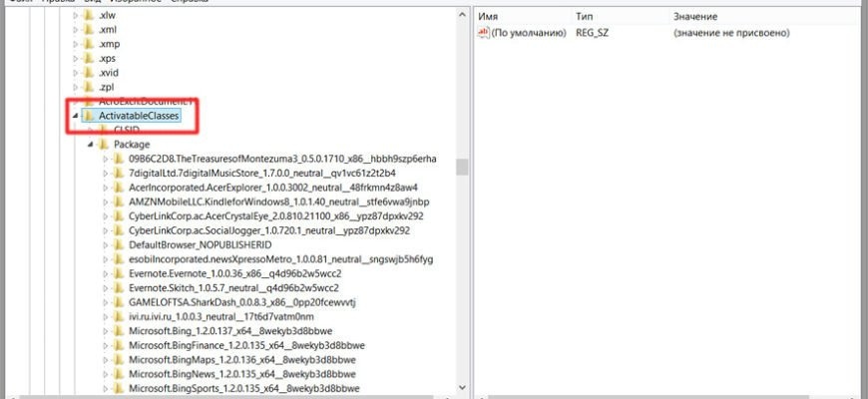Select the ActivatableClasses key label
The image size is (868, 399).
click(139, 116)
